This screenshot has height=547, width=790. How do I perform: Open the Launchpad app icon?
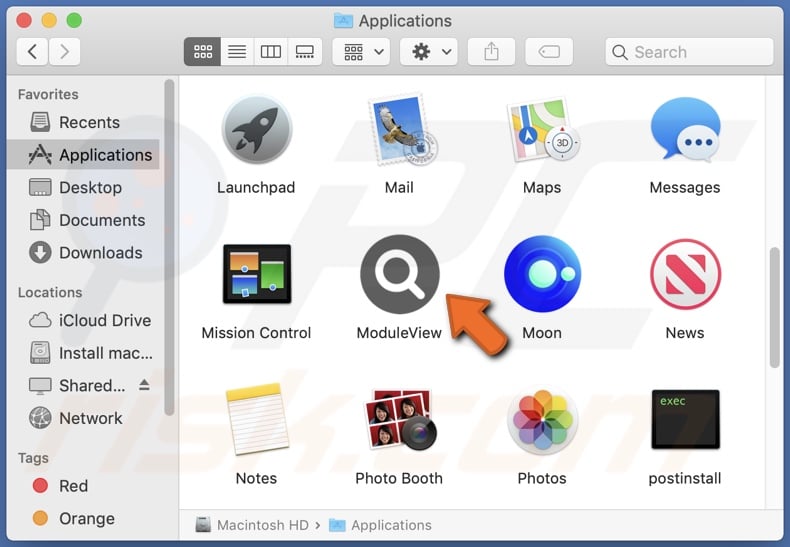[x=257, y=130]
